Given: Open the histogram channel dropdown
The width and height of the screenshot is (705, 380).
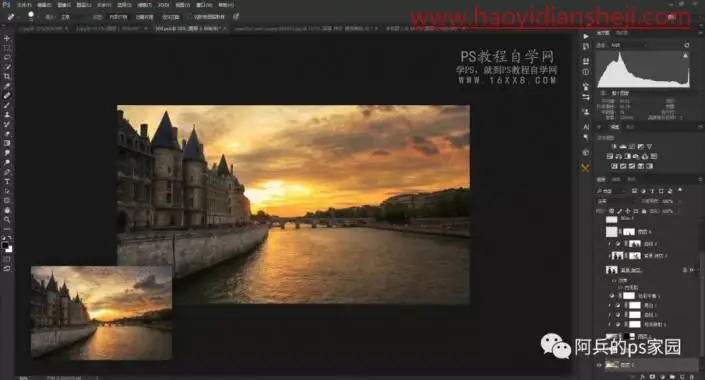Looking at the screenshot, I should (629, 45).
